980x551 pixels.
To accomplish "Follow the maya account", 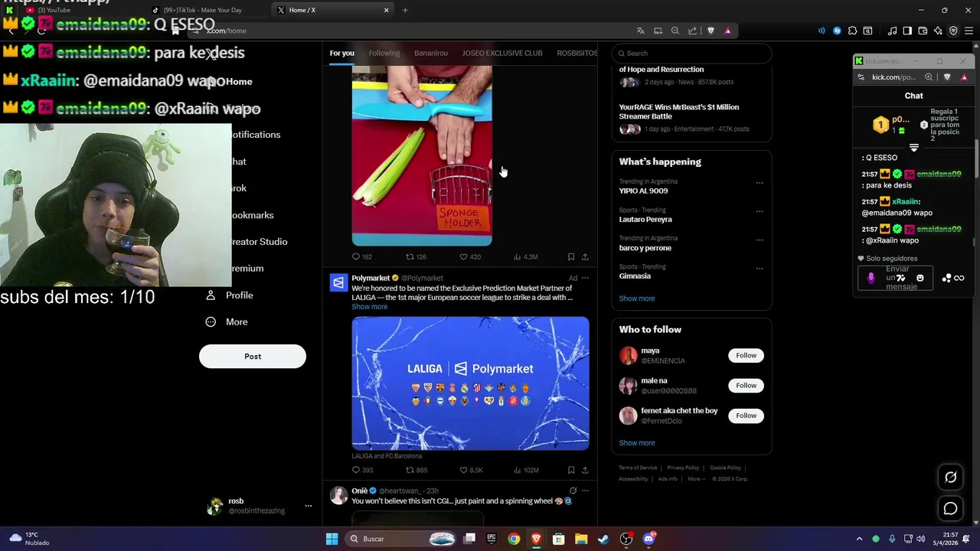I will pos(746,355).
